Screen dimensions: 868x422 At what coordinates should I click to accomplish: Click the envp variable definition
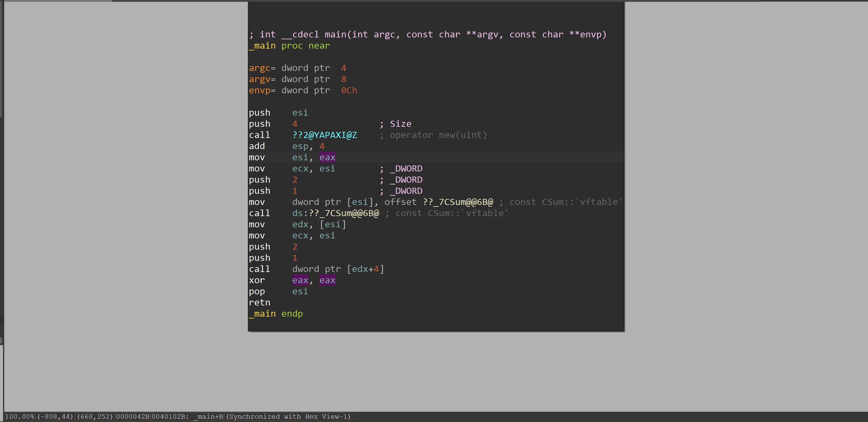(x=303, y=90)
